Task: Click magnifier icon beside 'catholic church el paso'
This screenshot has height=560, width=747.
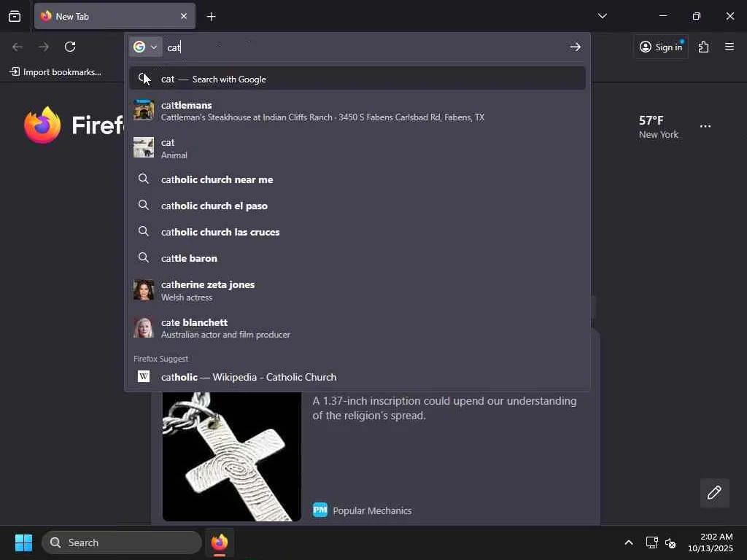Action: tap(144, 205)
